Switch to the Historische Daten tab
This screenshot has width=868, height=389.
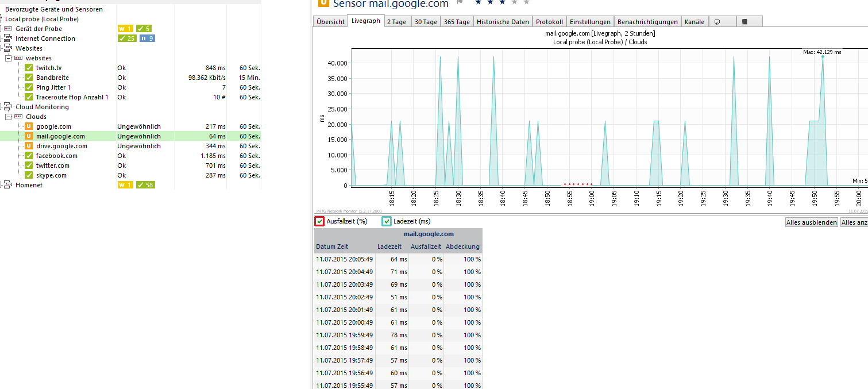[502, 22]
